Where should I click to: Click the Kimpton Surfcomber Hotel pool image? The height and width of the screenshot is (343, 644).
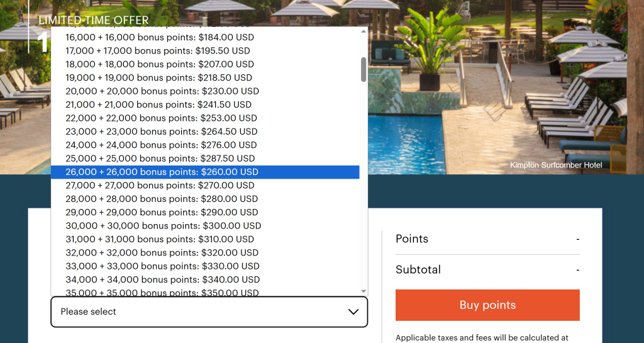pyautogui.click(x=503, y=94)
